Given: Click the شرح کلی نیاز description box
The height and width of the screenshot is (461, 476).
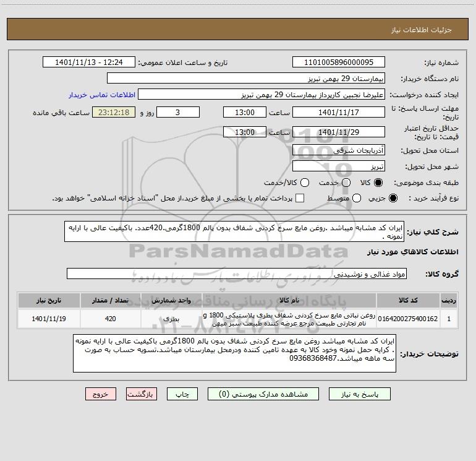Looking at the screenshot, I should (234, 231).
